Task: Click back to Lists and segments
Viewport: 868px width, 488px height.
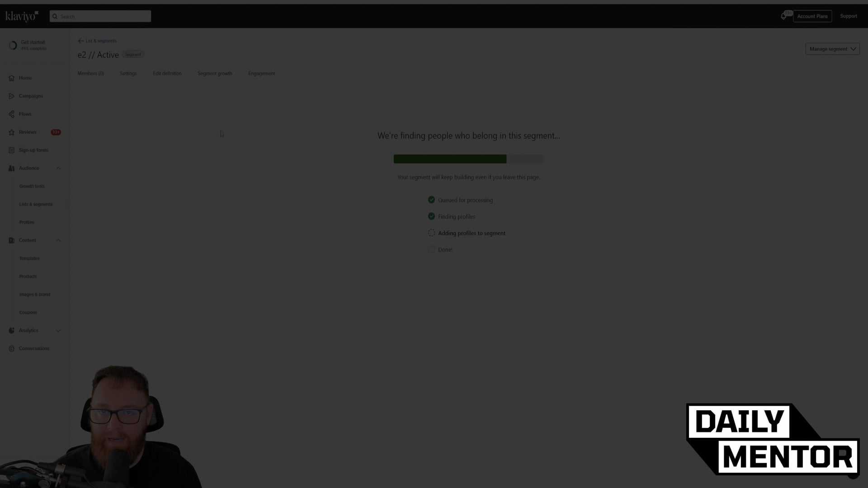Action: click(x=97, y=41)
